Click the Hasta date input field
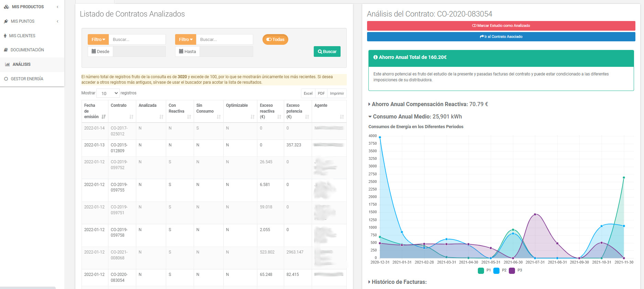644x289 pixels. [226, 51]
